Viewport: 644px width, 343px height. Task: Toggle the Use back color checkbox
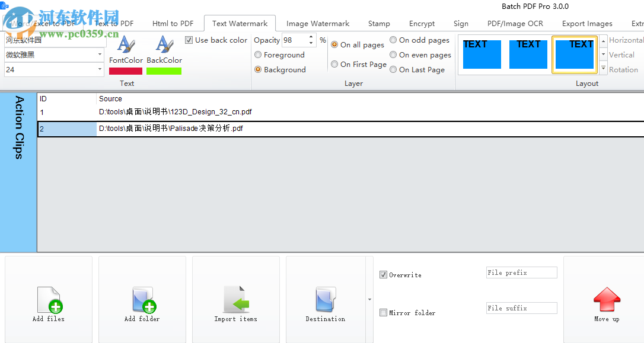click(x=189, y=40)
